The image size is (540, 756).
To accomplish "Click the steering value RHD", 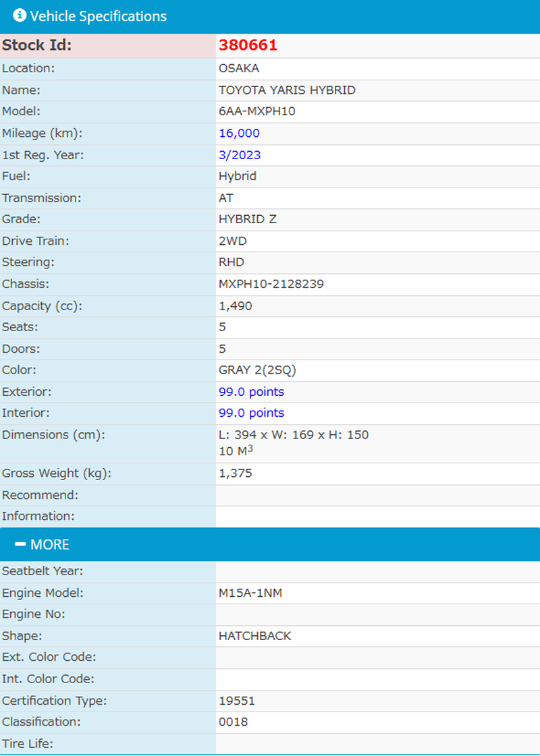I will pyautogui.click(x=232, y=262).
